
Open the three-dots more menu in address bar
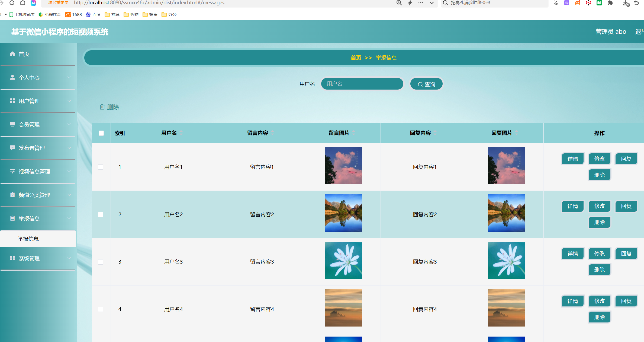pos(421,3)
